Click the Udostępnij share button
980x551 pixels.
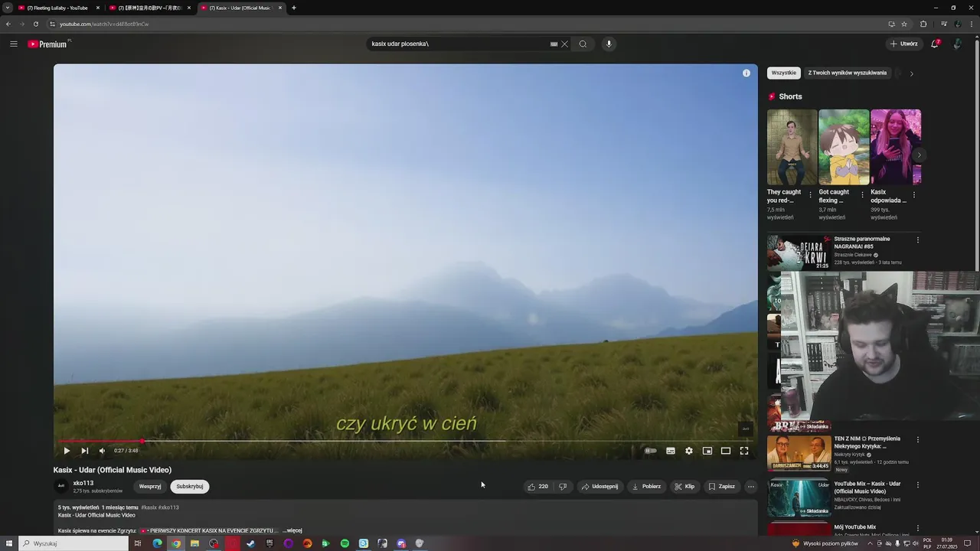(599, 487)
